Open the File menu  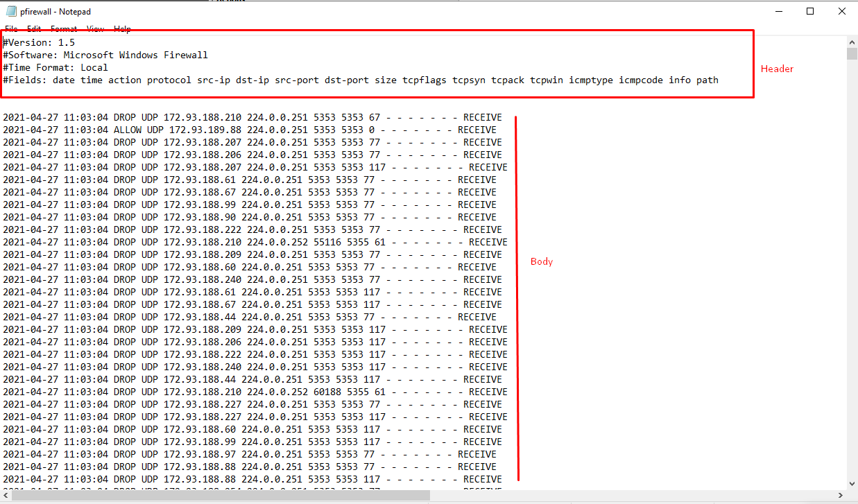[11, 29]
